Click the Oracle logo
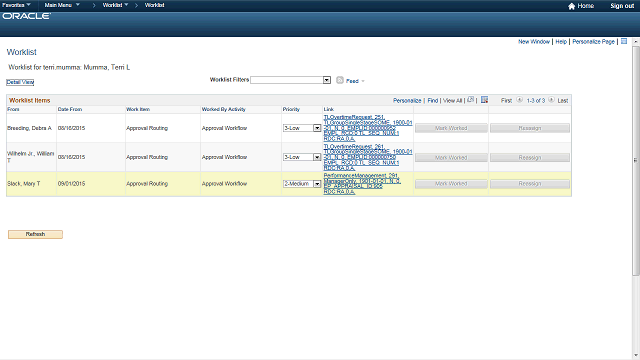The image size is (640, 360). tap(27, 16)
